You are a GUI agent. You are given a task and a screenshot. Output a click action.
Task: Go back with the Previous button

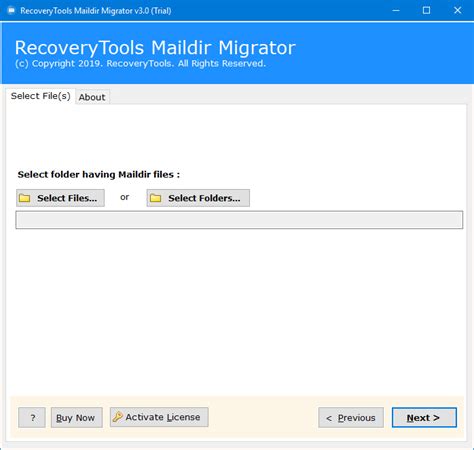(351, 417)
